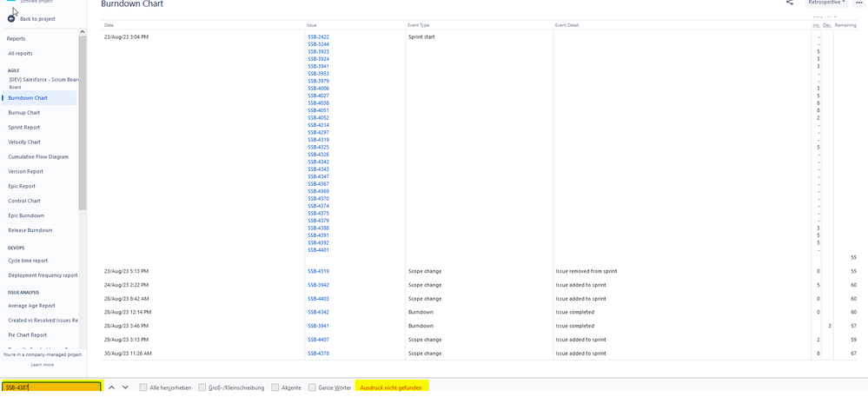868x397 pixels.
Task: Open Average Age Report
Action: tap(31, 306)
